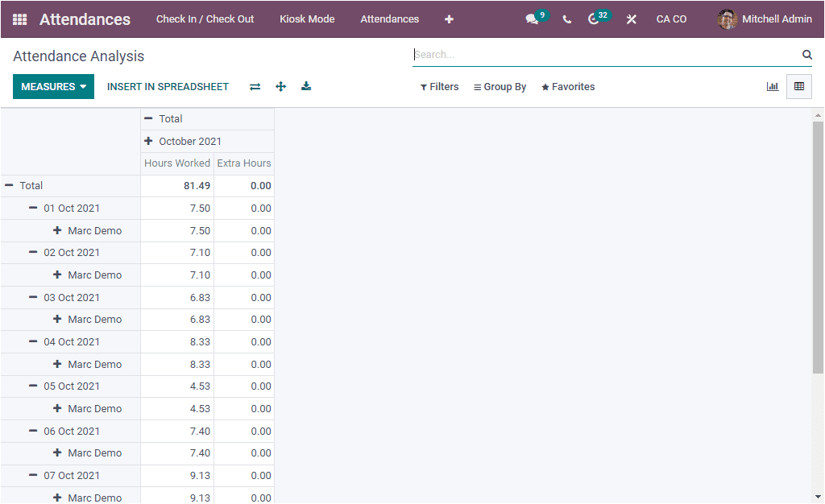
Task: Open the Attendances menu item
Action: (x=389, y=19)
